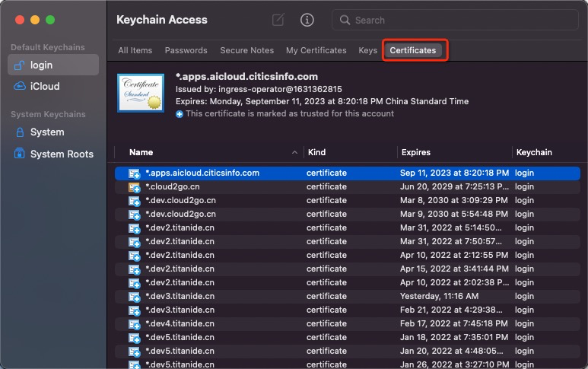Click the info (i) toolbar button
This screenshot has height=369, width=588.
click(307, 21)
